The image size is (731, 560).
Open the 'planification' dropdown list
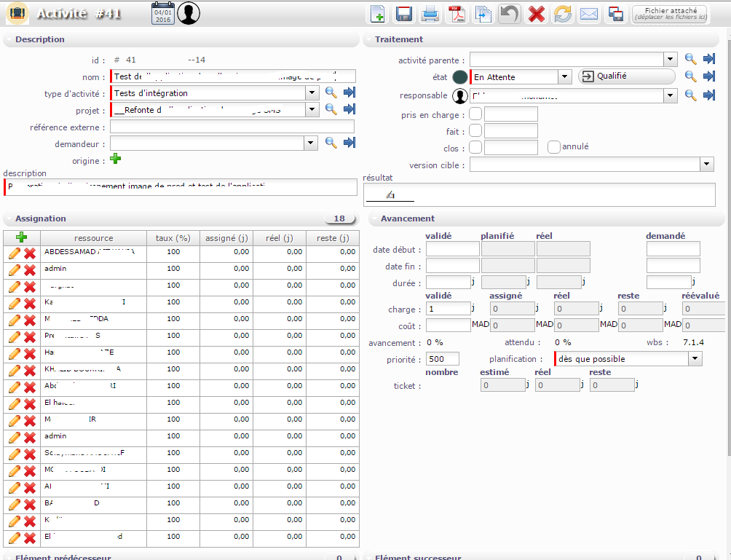tap(695, 358)
